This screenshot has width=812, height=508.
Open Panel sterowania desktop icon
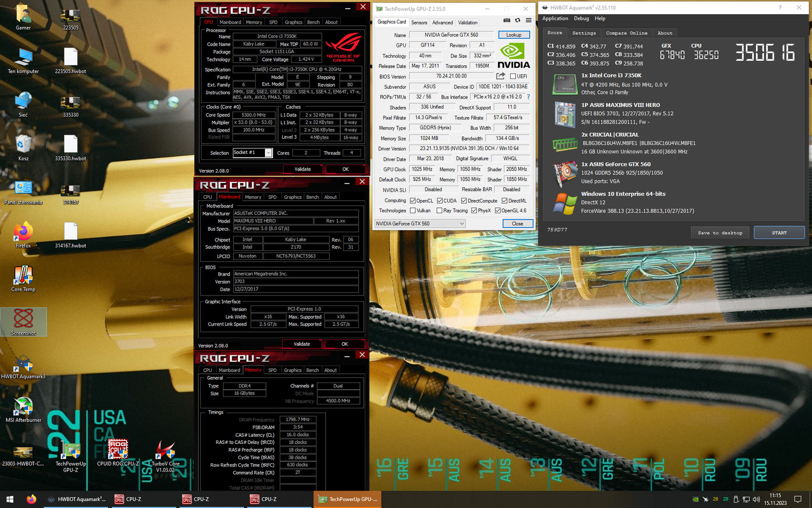pyautogui.click(x=23, y=192)
